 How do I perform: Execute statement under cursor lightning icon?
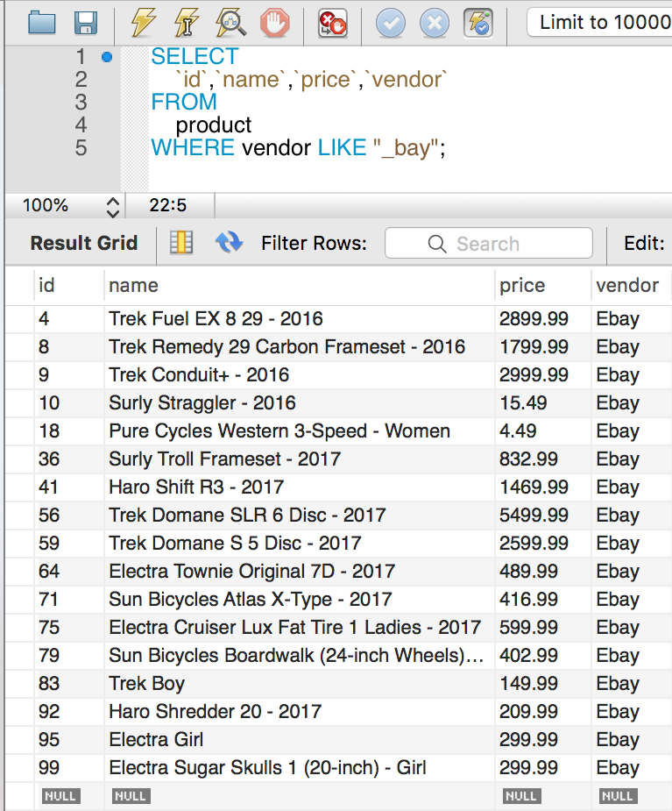[187, 23]
